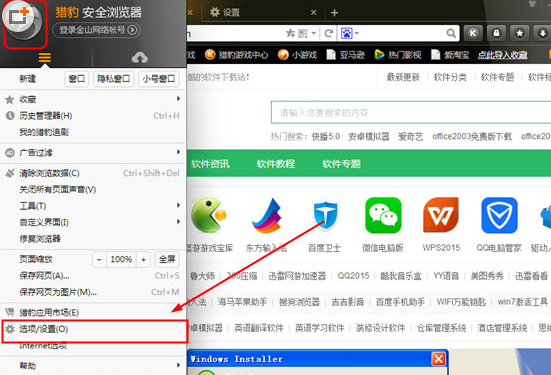The width and height of the screenshot is (551, 375).
Task: Open the WPS2015 app icon
Action: 441,215
